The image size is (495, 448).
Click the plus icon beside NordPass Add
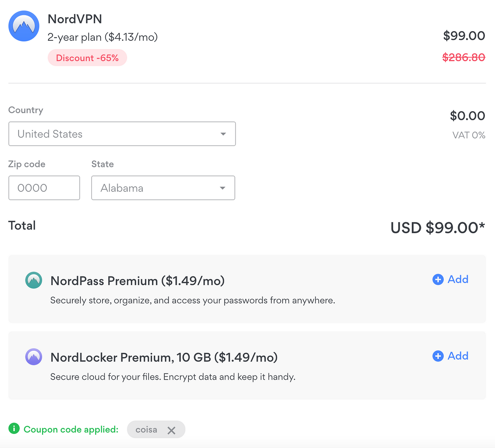438,279
